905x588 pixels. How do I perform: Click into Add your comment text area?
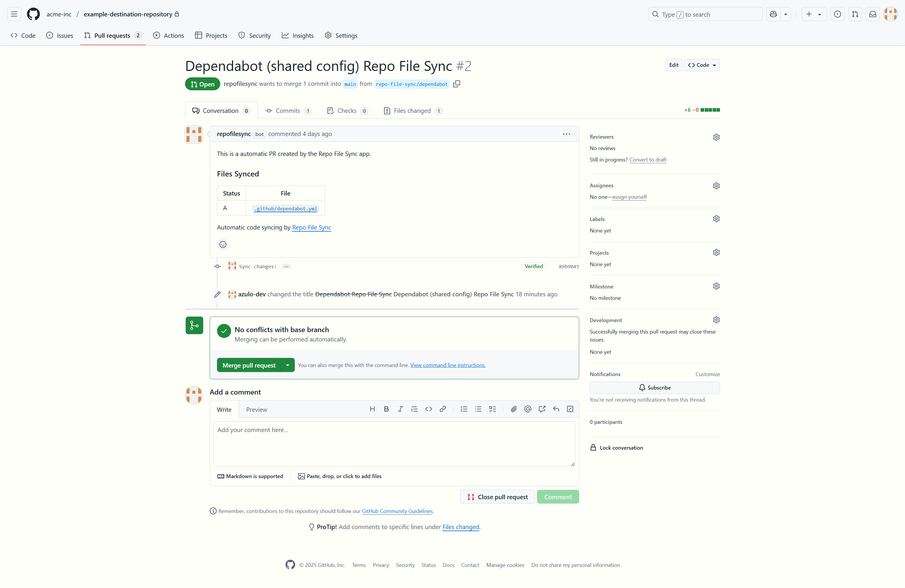pos(394,444)
